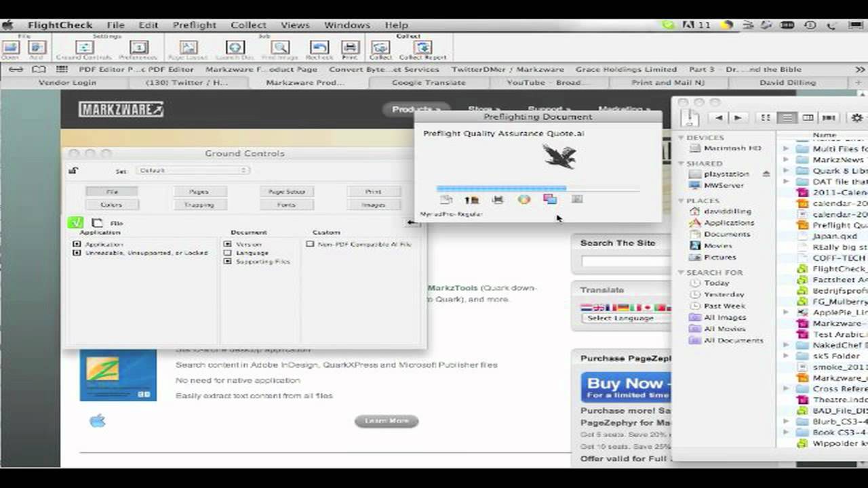The image size is (868, 488).
Task: Switch to the Google Translate tab
Action: [x=429, y=83]
